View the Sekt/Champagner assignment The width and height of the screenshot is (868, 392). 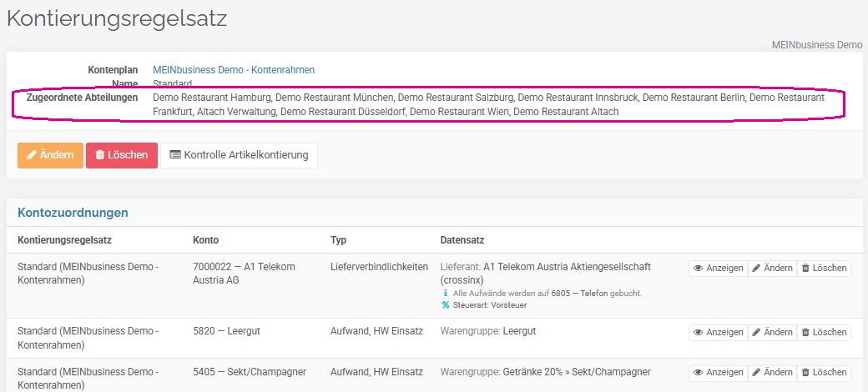pos(718,373)
